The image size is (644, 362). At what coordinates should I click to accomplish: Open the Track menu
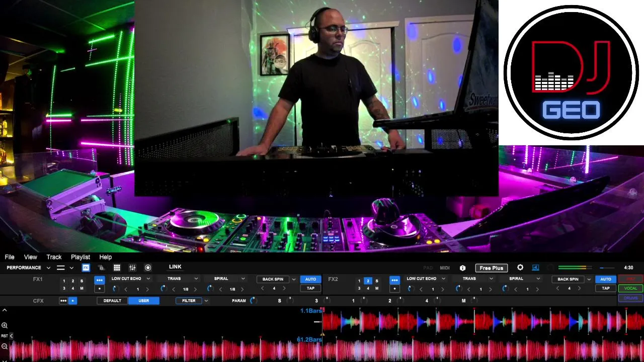click(54, 257)
